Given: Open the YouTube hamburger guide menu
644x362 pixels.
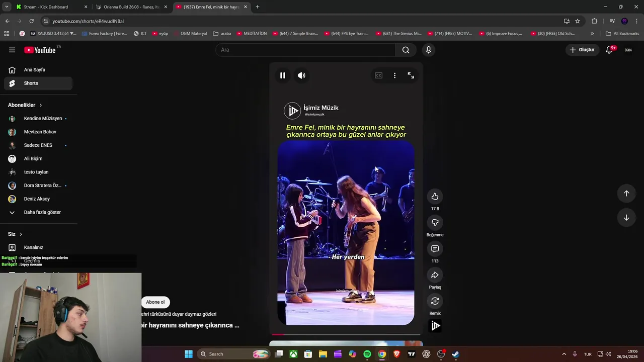Looking at the screenshot, I should pyautogui.click(x=12, y=50).
